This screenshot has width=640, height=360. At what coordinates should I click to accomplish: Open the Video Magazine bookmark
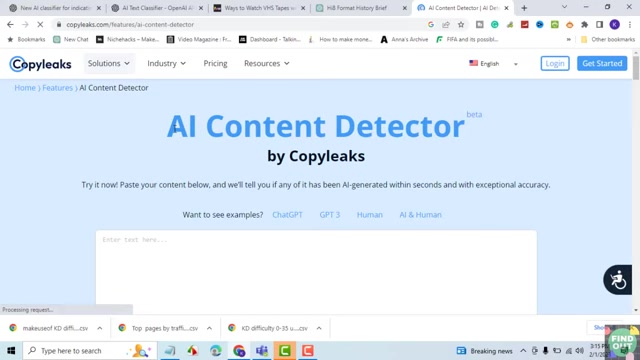pos(199,40)
